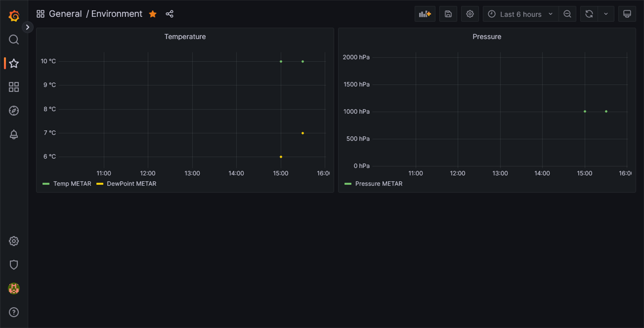Click the 15:00 pressure data point

point(585,111)
